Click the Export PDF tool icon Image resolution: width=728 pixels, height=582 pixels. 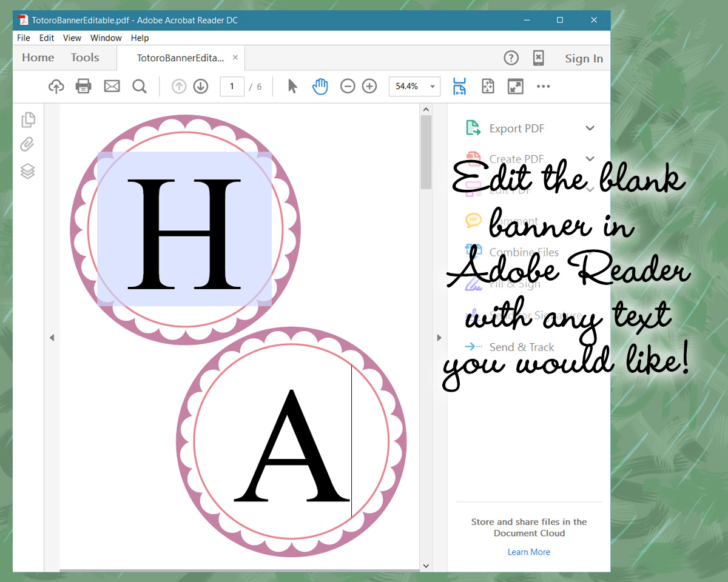[x=473, y=128]
